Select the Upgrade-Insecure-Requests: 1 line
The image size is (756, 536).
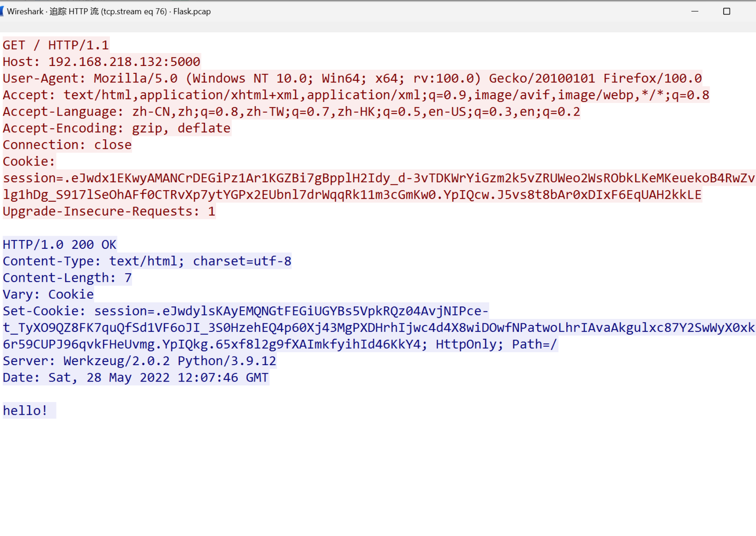coord(109,211)
